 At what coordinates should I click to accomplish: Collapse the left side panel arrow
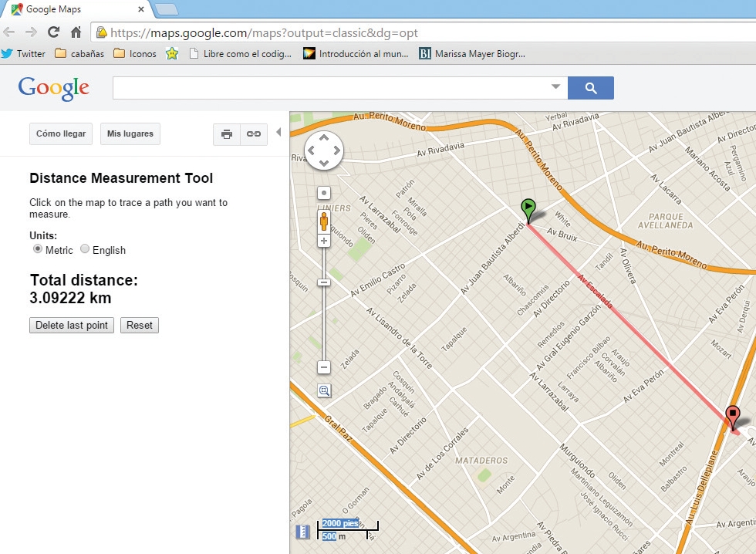(278, 132)
